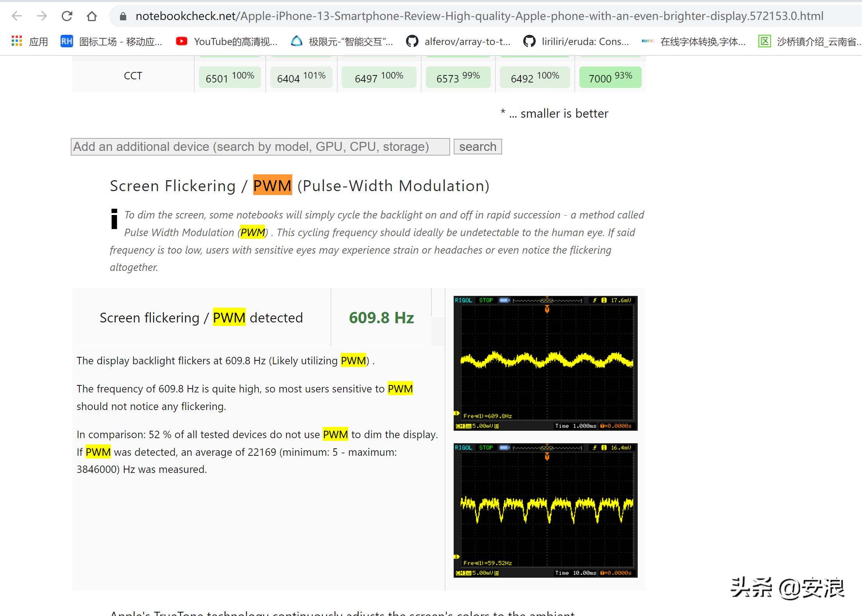This screenshot has height=616, width=862.
Task: Open 在线字体转换 bookmark
Action: click(694, 41)
